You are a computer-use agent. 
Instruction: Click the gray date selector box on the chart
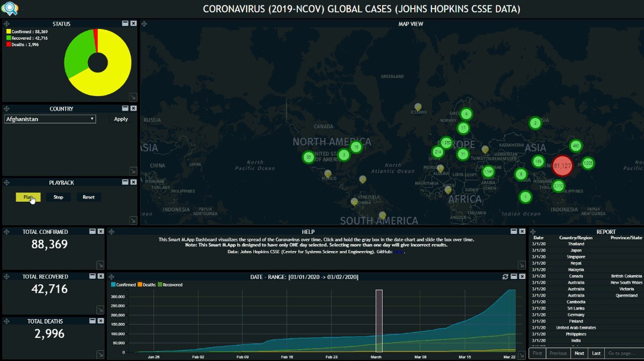point(379,321)
